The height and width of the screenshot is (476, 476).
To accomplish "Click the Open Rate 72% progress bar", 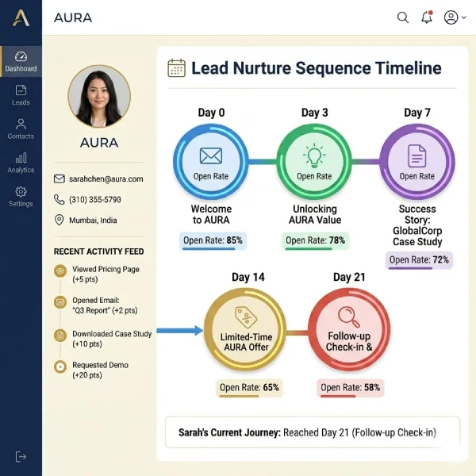I will [410, 268].
